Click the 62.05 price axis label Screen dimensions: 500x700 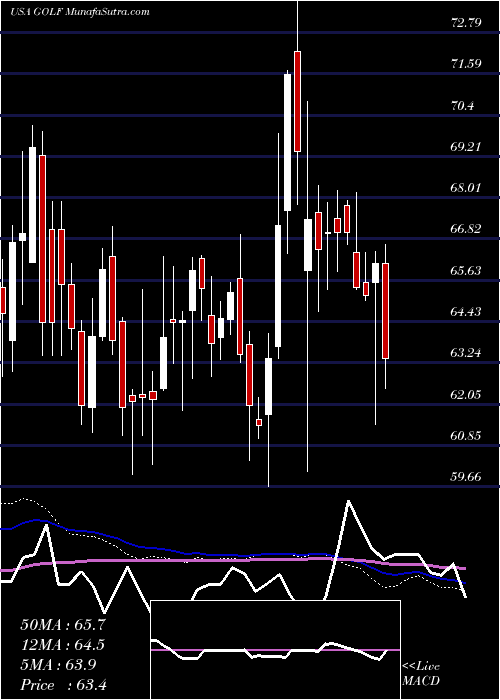tap(466, 394)
